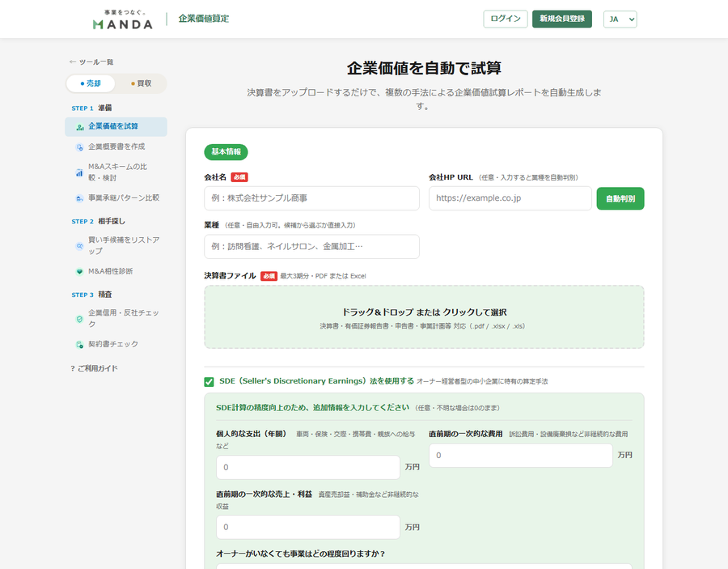The image size is (728, 569).
Task: Click the M&A相性診断 heart icon
Action: [x=80, y=272]
